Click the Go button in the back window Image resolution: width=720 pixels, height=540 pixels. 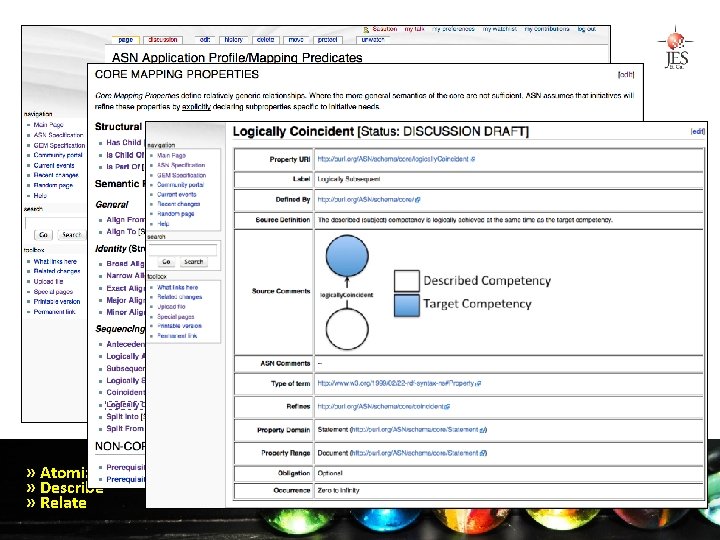click(x=43, y=235)
